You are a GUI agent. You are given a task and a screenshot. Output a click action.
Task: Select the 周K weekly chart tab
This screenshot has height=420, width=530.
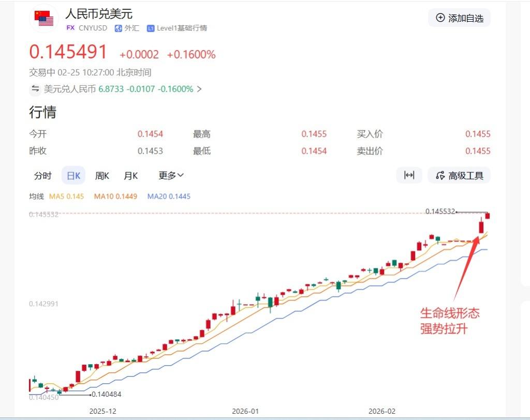102,175
